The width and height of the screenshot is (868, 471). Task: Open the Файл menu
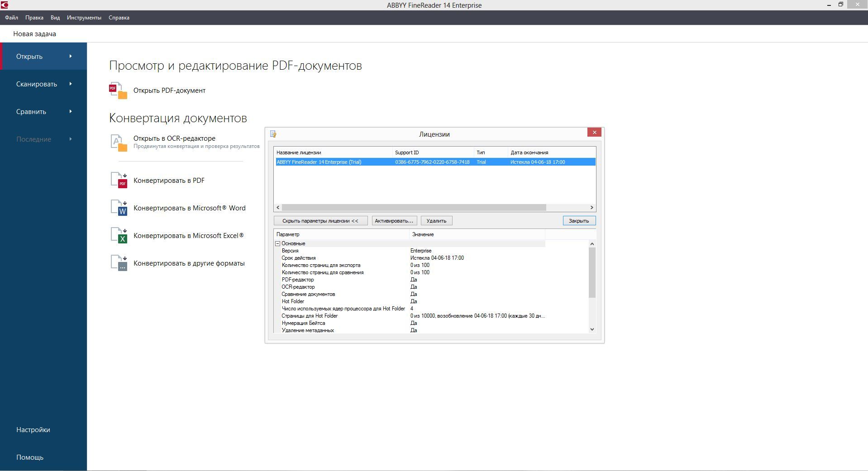click(x=12, y=18)
